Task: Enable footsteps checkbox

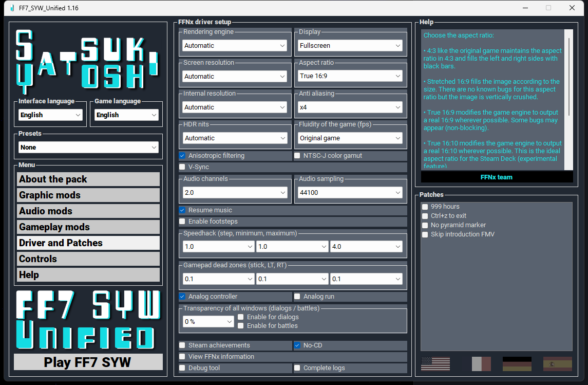Action: (x=182, y=222)
